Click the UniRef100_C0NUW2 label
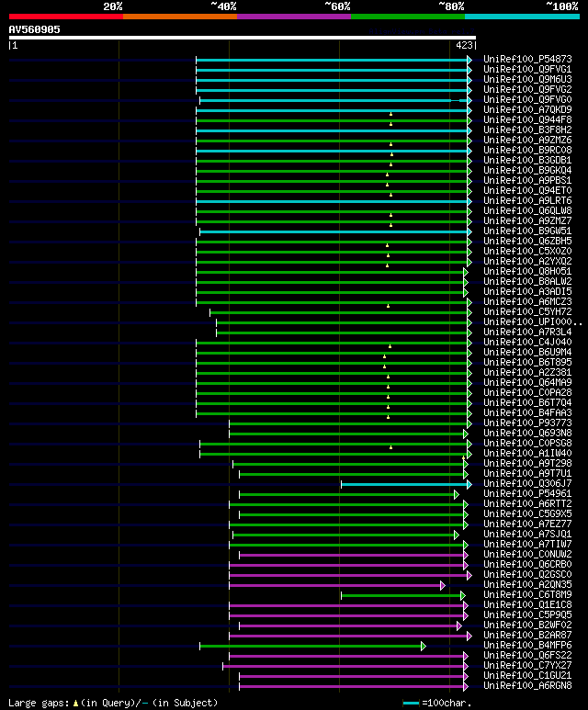Image resolution: width=588 pixels, height=710 pixels. pos(527,554)
